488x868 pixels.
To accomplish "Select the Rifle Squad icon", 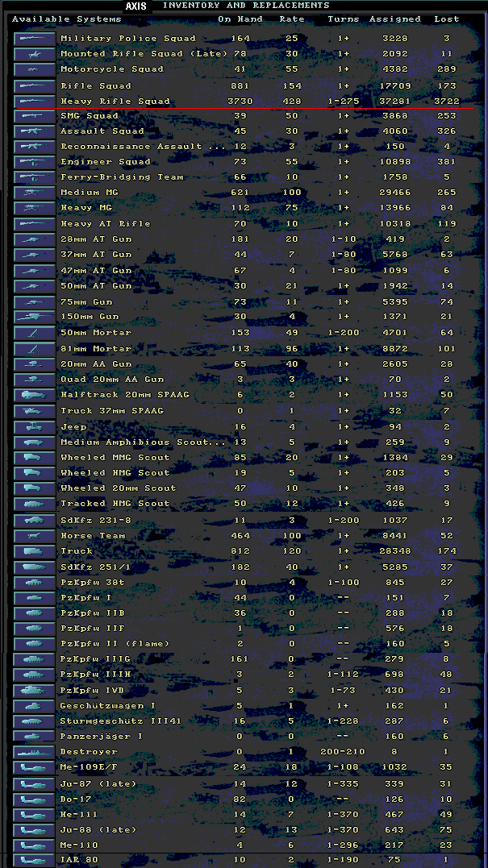I will click(x=35, y=85).
